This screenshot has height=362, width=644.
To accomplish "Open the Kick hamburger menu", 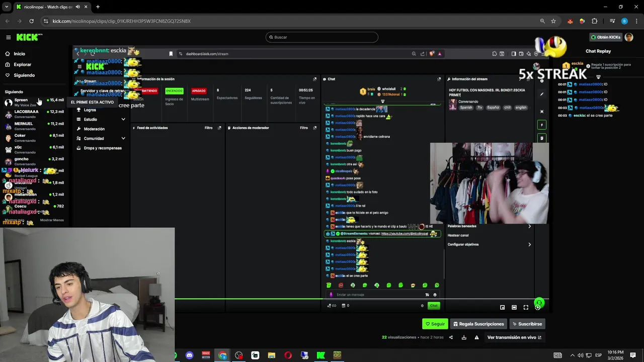I will point(9,37).
